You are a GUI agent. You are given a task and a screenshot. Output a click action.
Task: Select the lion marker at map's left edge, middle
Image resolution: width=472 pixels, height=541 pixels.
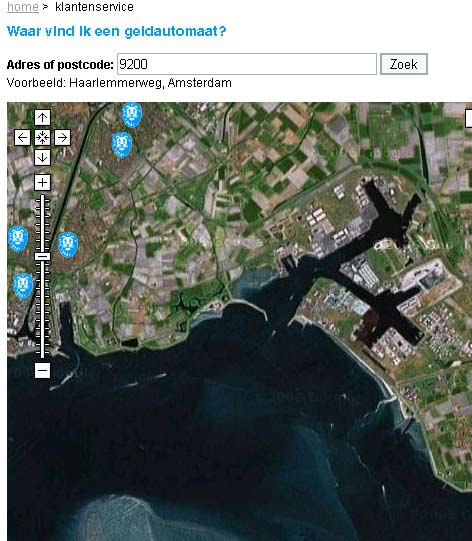(x=18, y=239)
